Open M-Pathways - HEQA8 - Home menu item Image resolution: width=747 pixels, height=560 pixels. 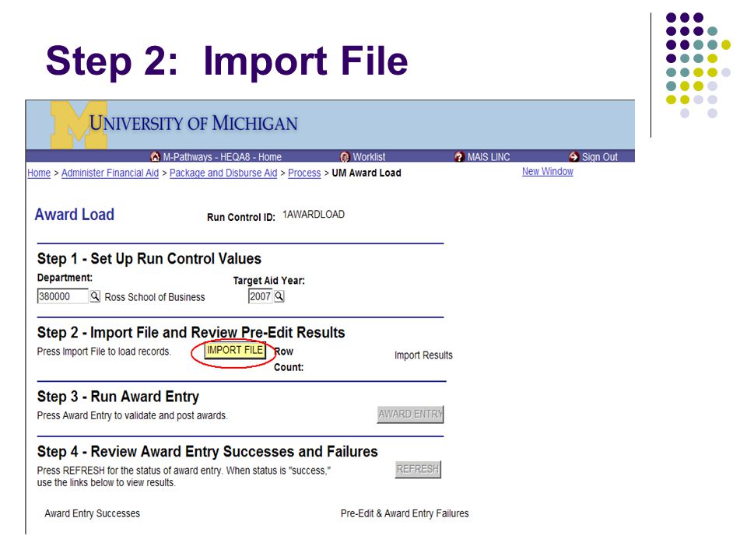pos(222,156)
